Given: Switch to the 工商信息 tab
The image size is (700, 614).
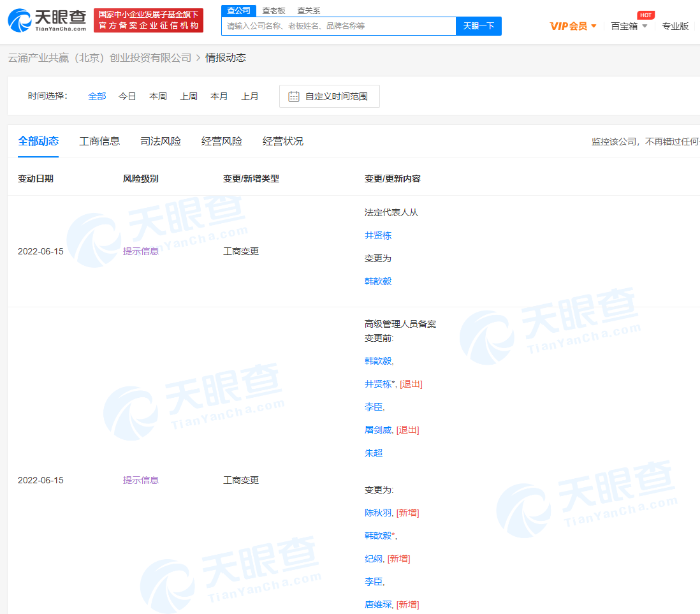Looking at the screenshot, I should point(99,141).
